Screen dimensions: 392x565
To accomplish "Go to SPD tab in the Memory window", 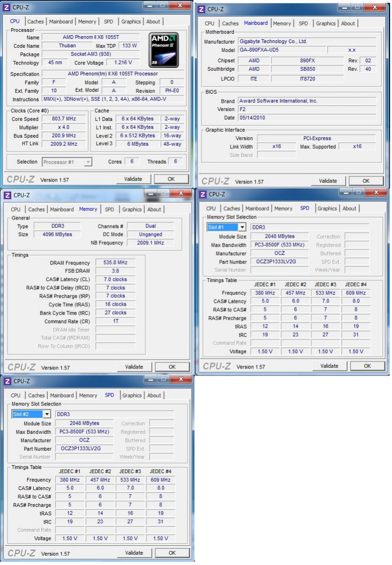I will click(109, 210).
